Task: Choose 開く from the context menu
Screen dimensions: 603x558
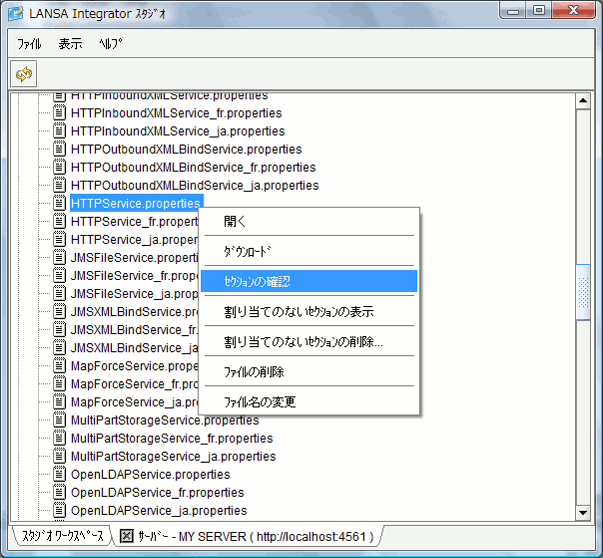Action: tap(309, 222)
